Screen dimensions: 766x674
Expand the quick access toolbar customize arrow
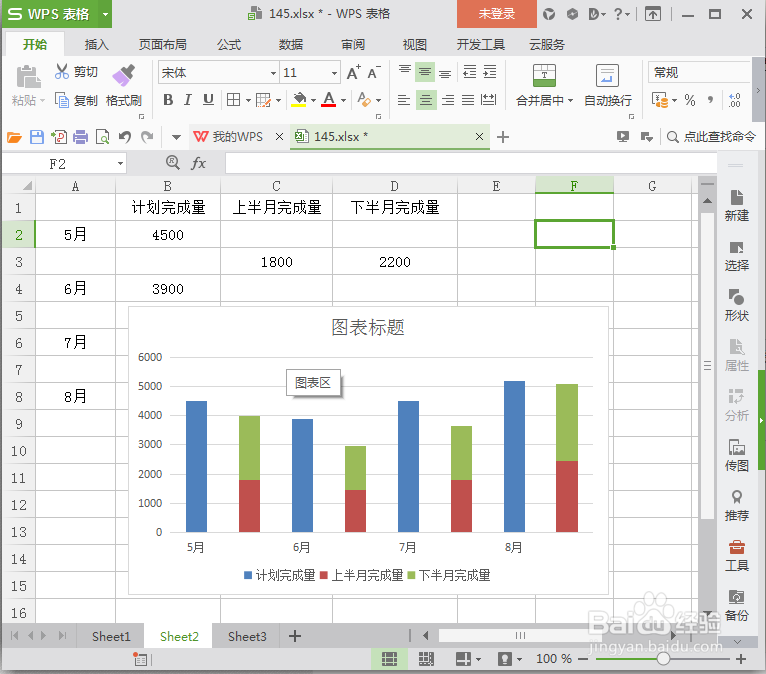pos(176,137)
